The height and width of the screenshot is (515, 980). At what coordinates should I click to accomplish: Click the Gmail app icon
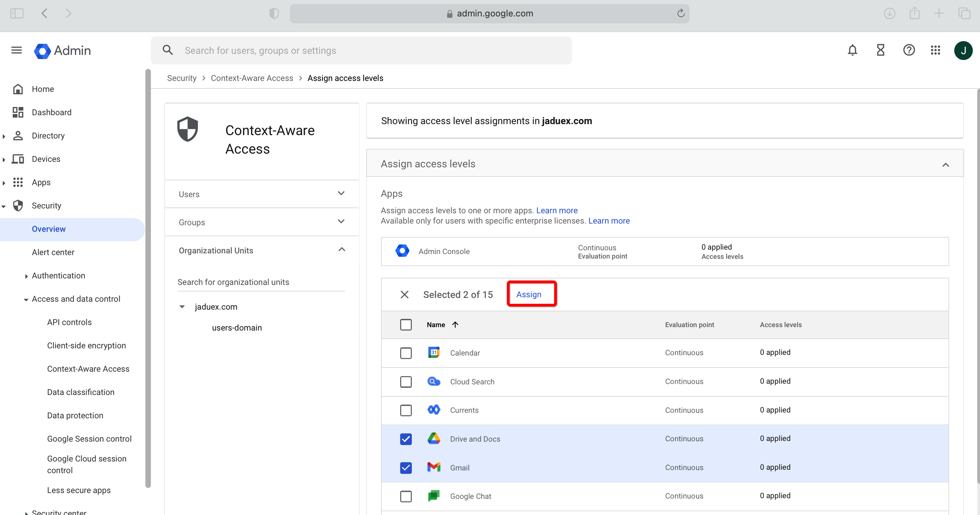(434, 467)
